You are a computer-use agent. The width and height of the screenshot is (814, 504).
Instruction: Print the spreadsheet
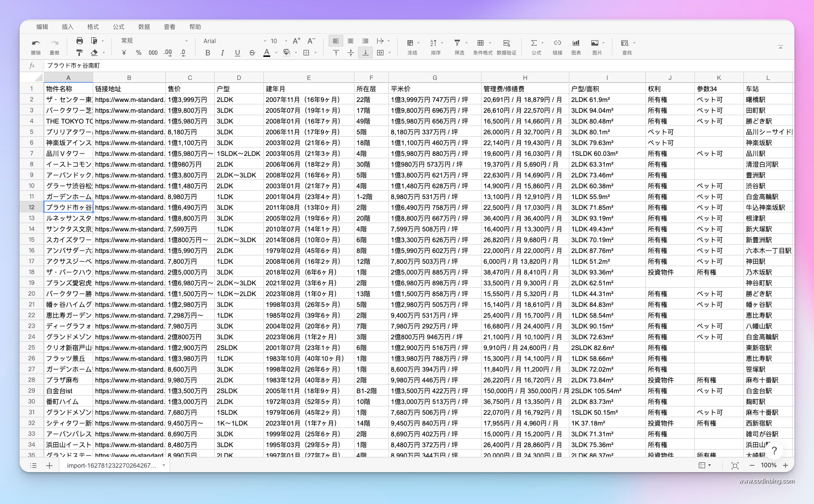click(79, 41)
